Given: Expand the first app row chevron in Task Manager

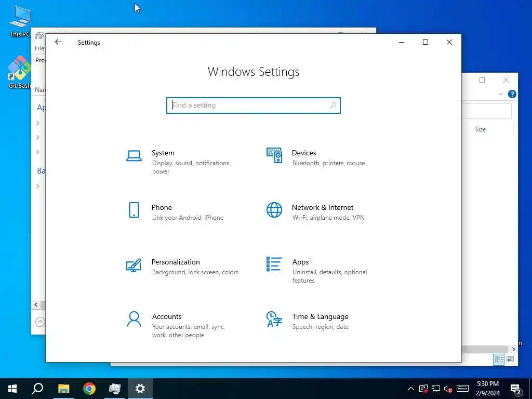Looking at the screenshot, I should [x=38, y=123].
